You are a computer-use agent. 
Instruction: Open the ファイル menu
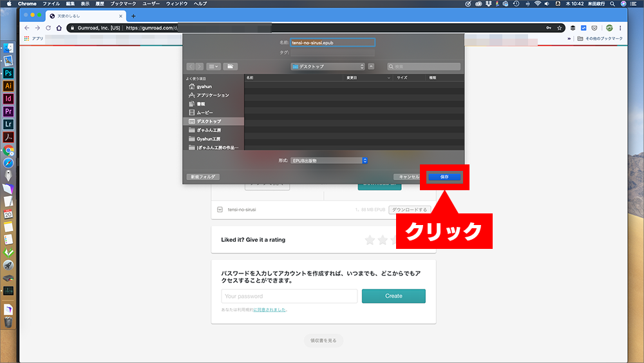(x=51, y=4)
